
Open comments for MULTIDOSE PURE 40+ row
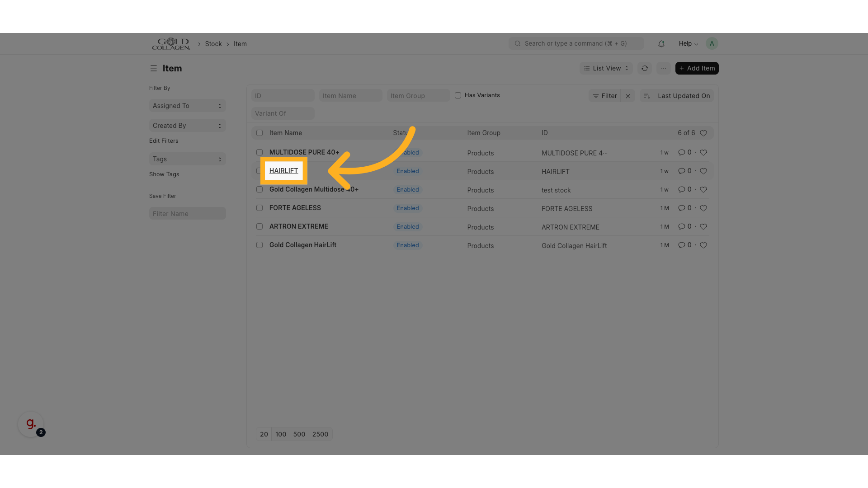(684, 152)
